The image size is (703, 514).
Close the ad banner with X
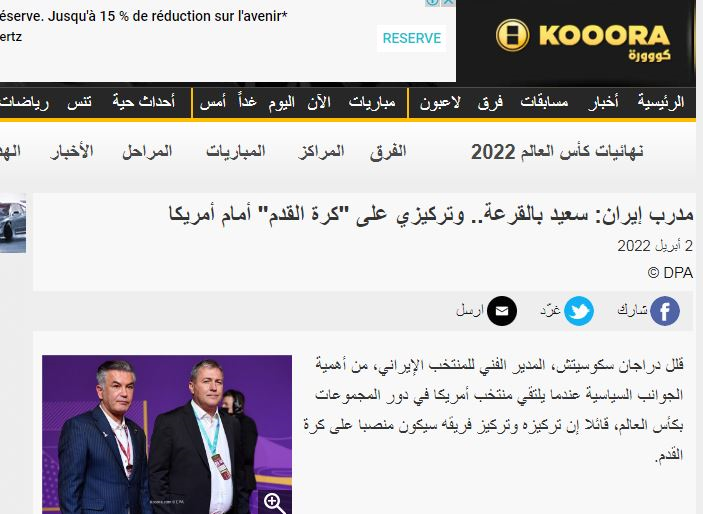[x=448, y=2]
